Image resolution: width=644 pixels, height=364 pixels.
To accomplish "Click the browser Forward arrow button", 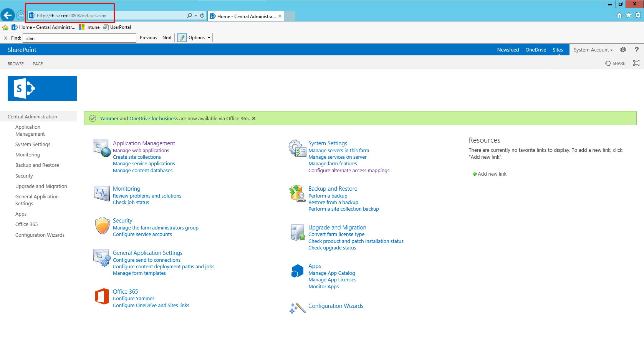I will tap(21, 15).
